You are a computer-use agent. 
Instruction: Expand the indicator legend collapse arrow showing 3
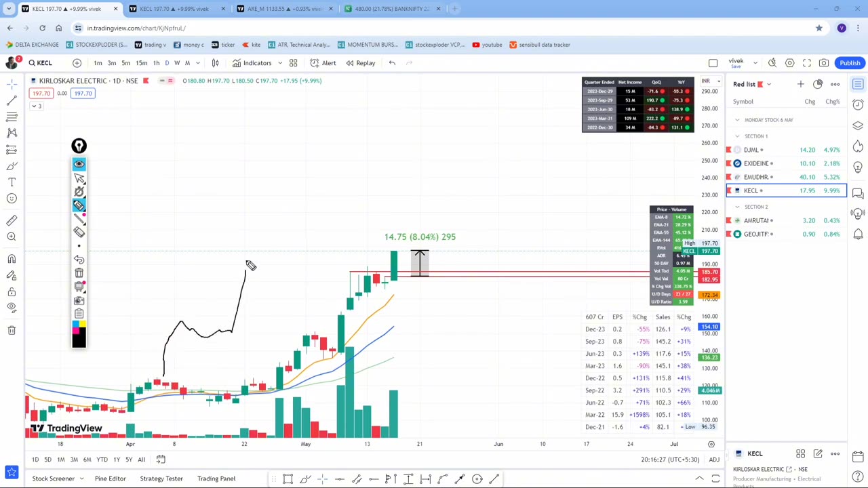[37, 106]
